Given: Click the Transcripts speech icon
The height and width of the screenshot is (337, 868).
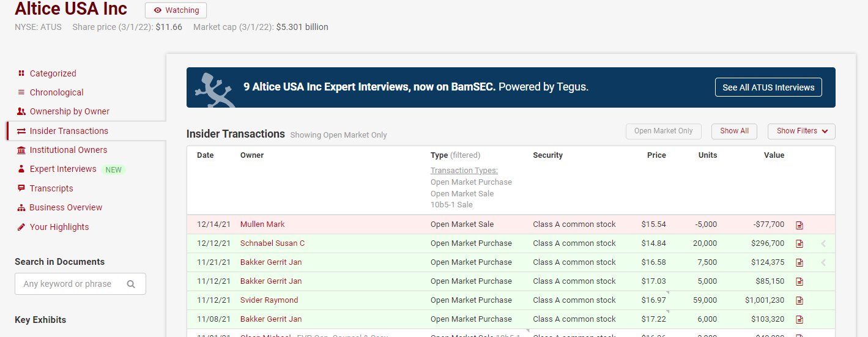Looking at the screenshot, I should [x=21, y=188].
